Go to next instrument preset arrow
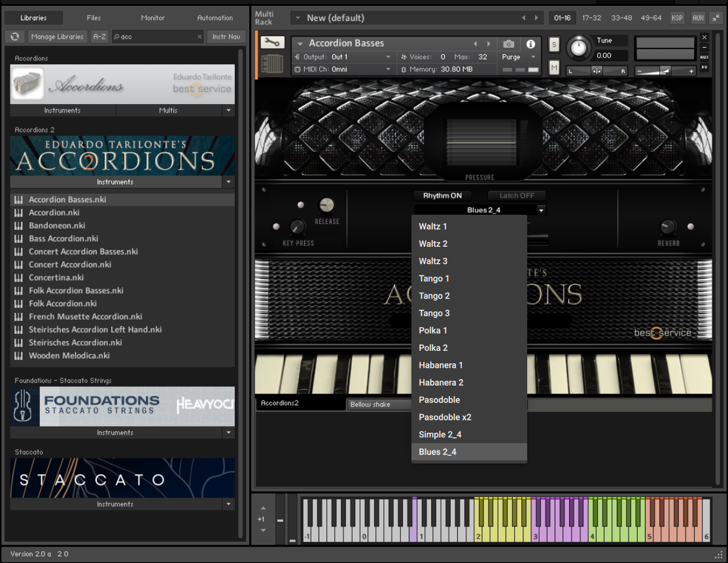The image size is (728, 563). (488, 44)
